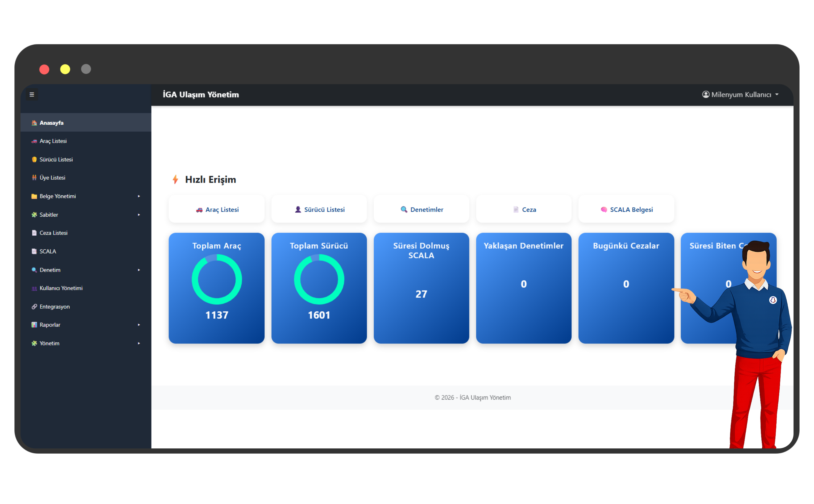Click the people icon beside Üye Listesi
The width and height of the screenshot is (814, 504).
click(x=34, y=178)
